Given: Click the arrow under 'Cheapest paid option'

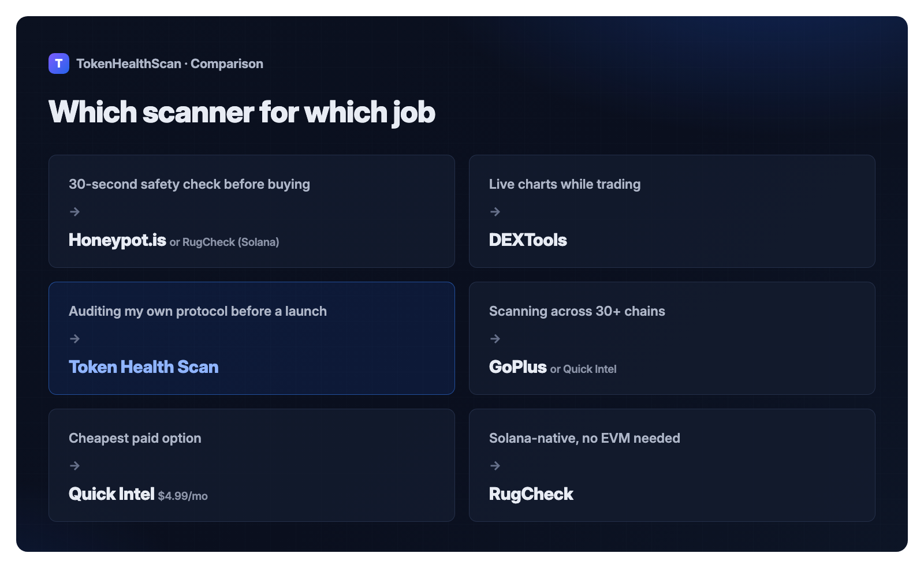Looking at the screenshot, I should (74, 466).
